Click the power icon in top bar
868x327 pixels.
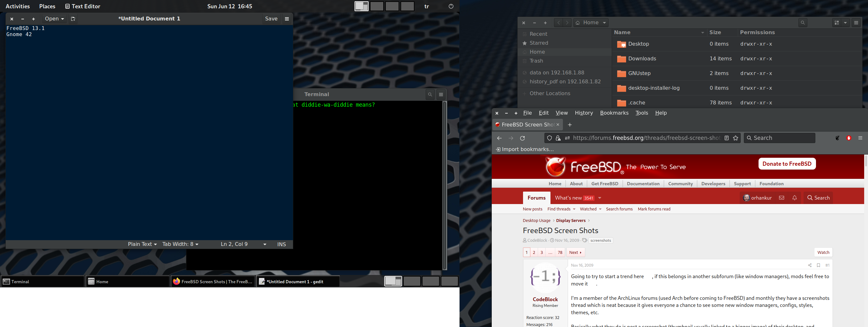(x=451, y=6)
